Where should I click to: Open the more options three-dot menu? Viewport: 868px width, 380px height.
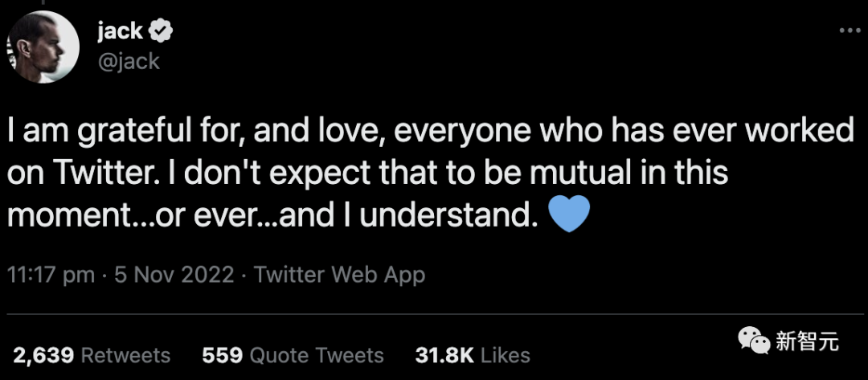(850, 31)
